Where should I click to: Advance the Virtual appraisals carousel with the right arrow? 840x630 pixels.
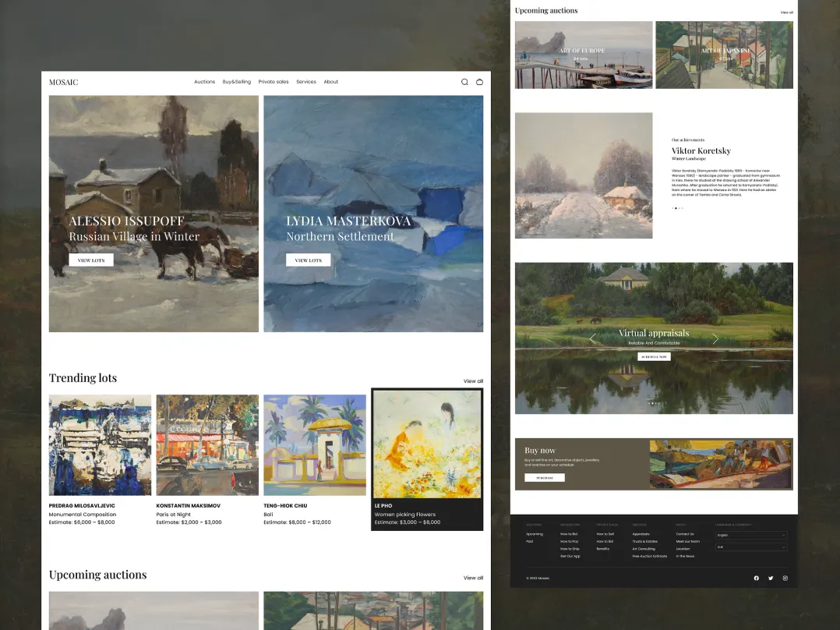tap(715, 338)
